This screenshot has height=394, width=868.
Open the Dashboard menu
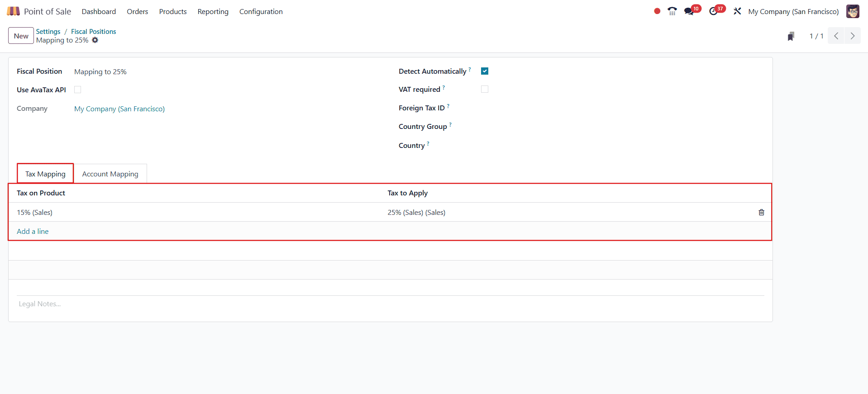tap(99, 11)
